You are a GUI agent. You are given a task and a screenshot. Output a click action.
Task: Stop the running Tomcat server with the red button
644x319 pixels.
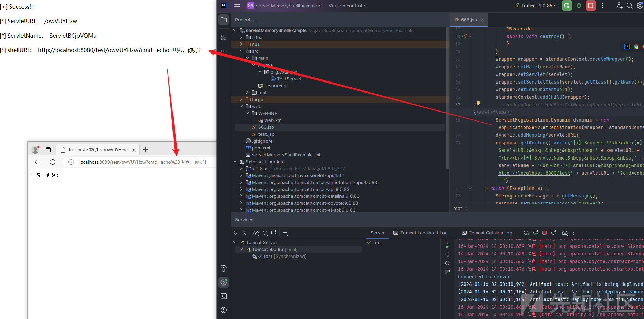click(591, 6)
